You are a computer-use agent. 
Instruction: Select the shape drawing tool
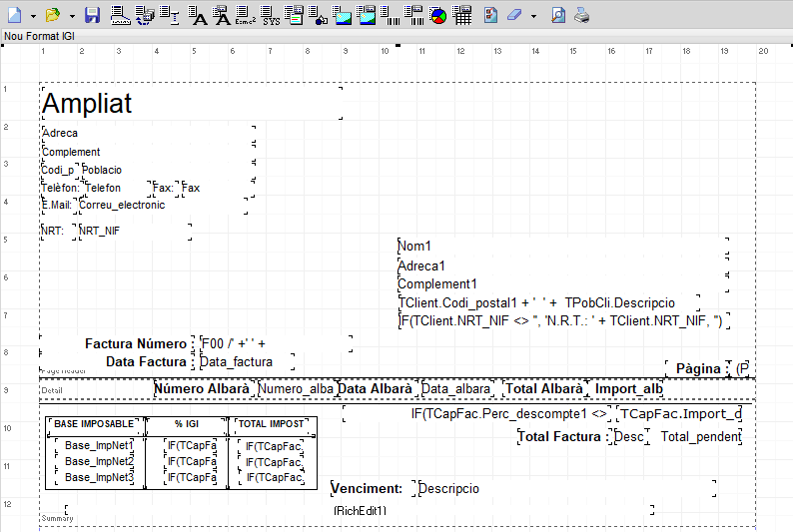pyautogui.click(x=318, y=15)
